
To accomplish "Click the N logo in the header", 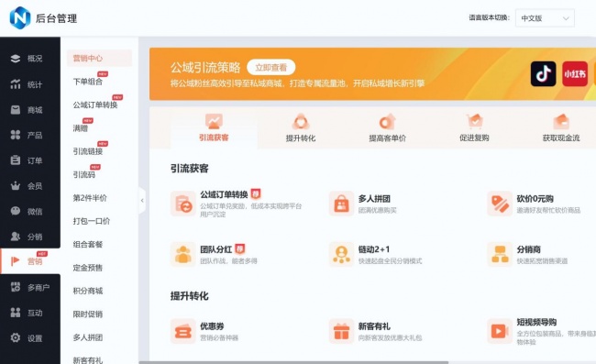I will point(20,17).
